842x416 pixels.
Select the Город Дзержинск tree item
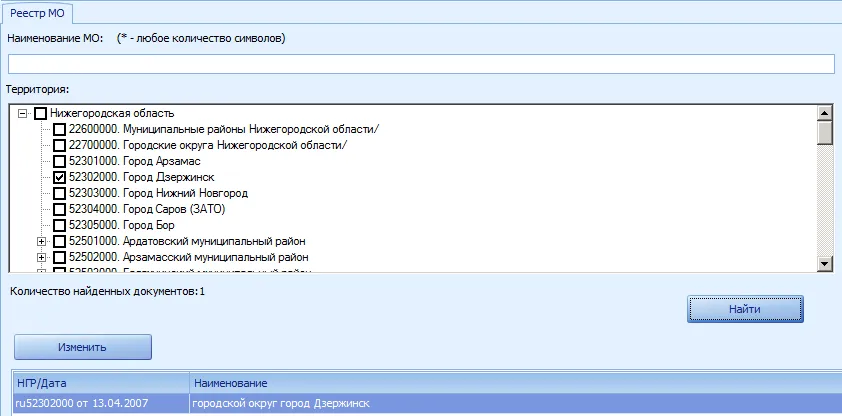142,177
